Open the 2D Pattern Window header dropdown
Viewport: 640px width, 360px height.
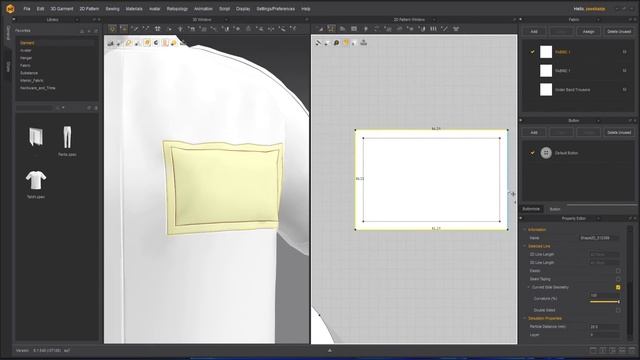point(434,20)
